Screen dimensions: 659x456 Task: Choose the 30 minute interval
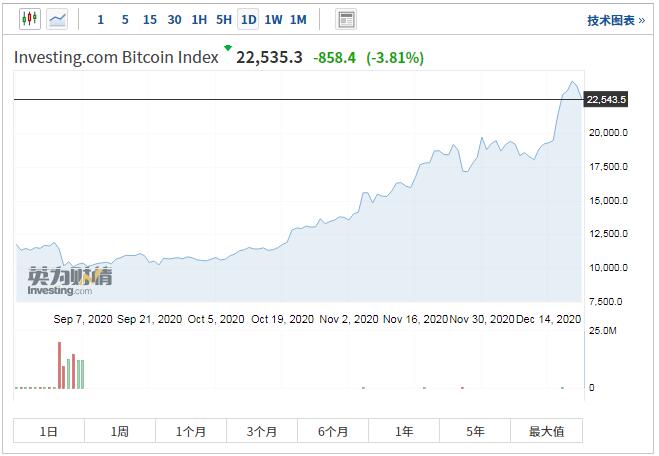pyautogui.click(x=174, y=20)
